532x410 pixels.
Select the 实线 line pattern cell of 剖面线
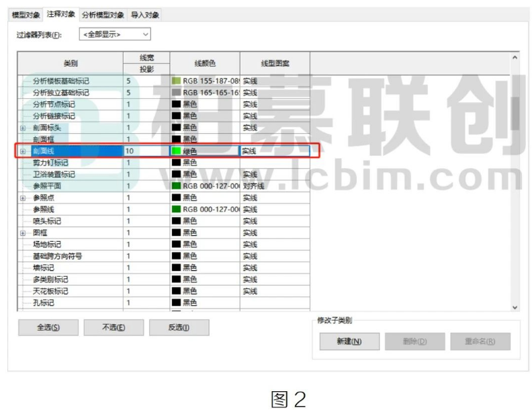click(275, 151)
